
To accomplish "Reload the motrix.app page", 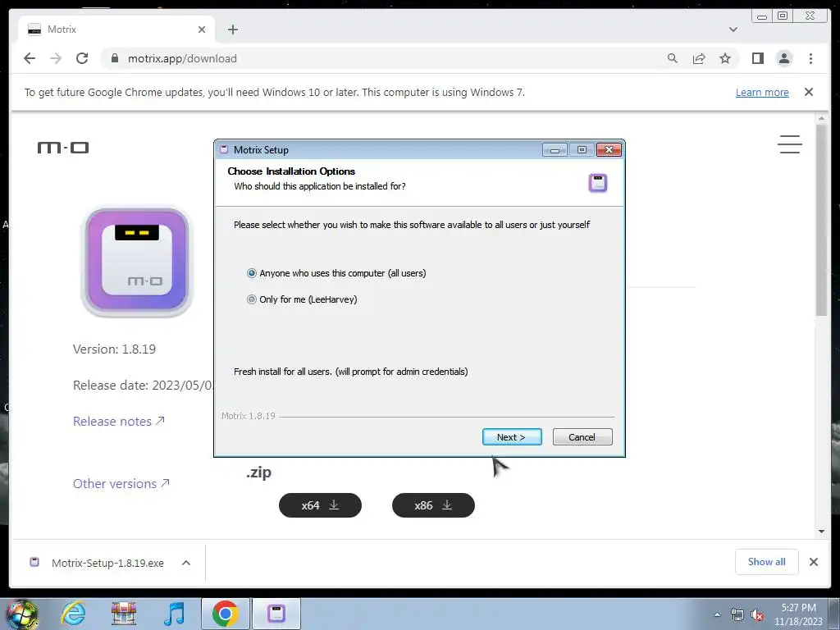I will click(82, 58).
